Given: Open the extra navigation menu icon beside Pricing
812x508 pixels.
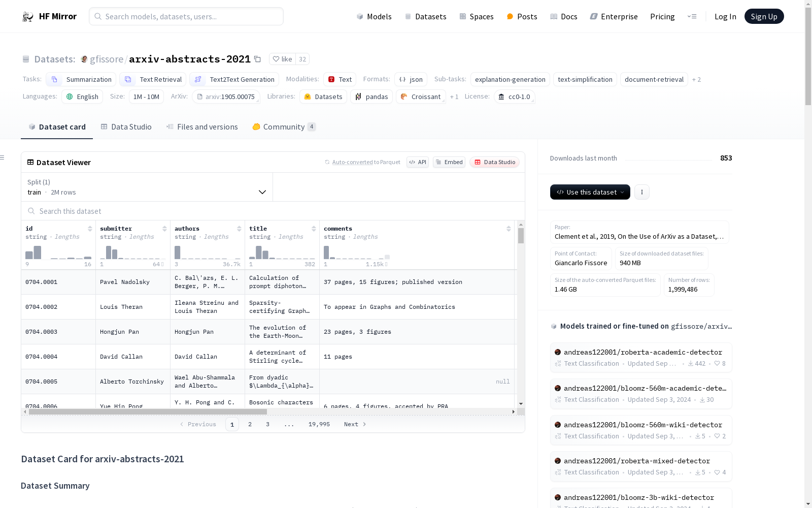Looking at the screenshot, I should (x=692, y=16).
